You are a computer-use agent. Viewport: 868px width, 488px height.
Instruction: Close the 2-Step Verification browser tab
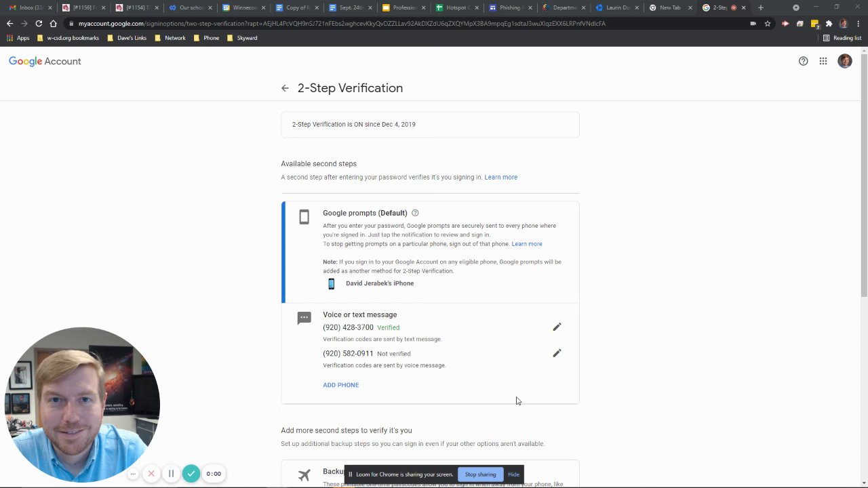pos(743,7)
